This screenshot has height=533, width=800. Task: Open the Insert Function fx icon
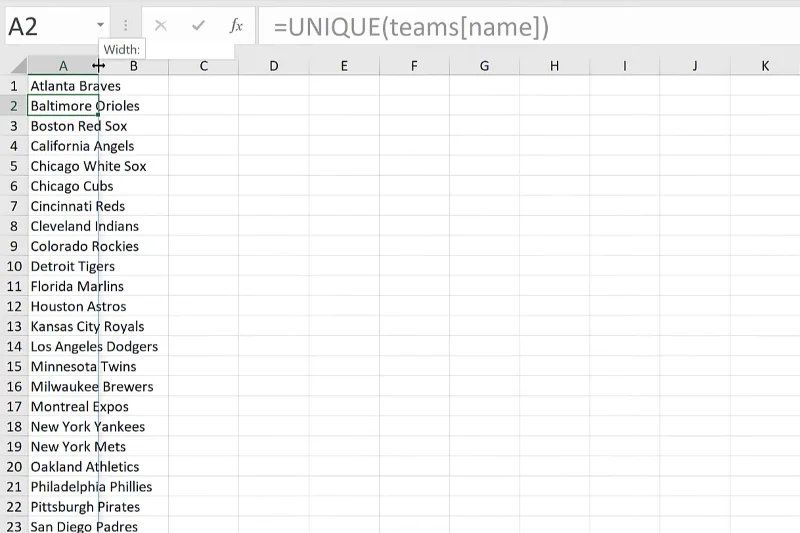click(236, 26)
